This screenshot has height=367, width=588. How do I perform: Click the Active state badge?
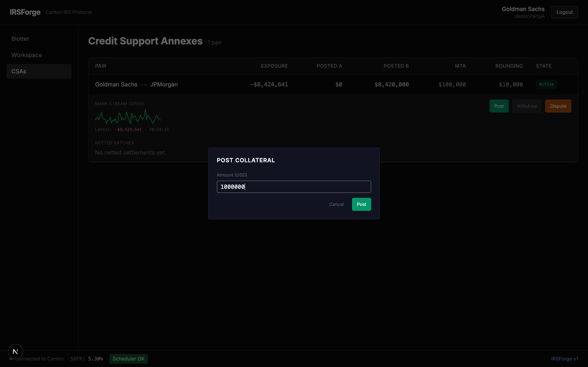pos(547,84)
